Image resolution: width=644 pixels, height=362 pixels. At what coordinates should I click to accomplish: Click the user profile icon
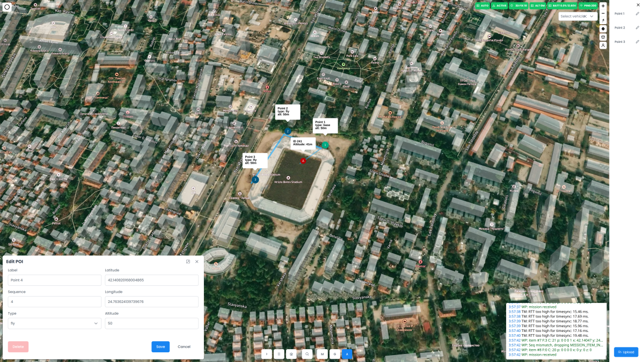603,46
